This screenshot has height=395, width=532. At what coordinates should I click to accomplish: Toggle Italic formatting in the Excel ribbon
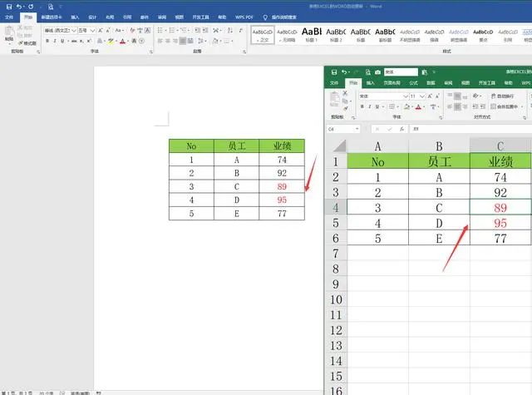tap(371, 107)
